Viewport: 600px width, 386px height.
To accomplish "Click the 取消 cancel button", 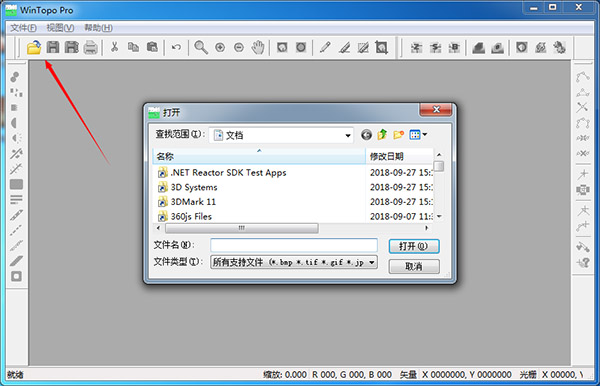I will coord(414,266).
